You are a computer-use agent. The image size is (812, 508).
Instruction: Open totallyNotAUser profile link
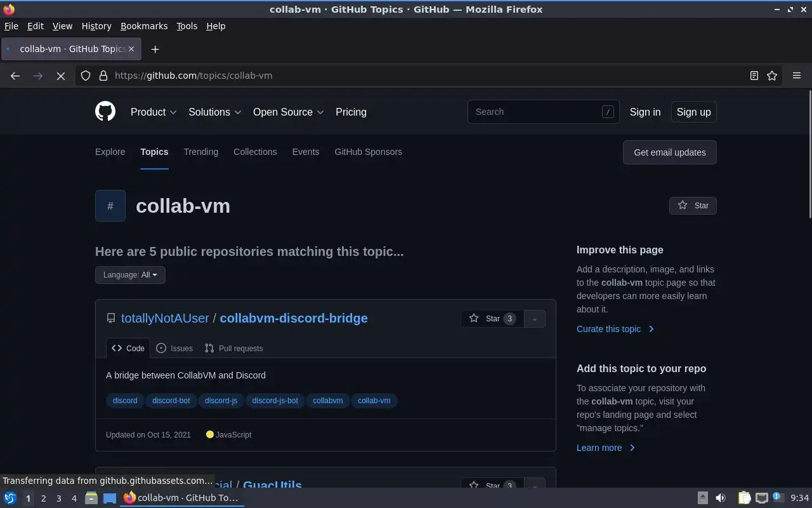pos(165,318)
